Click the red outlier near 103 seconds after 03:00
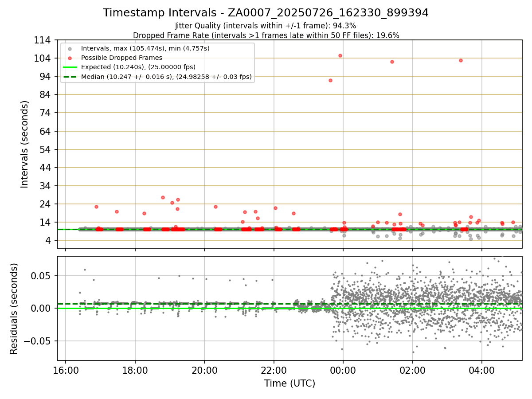The image size is (532, 399). coord(461,60)
